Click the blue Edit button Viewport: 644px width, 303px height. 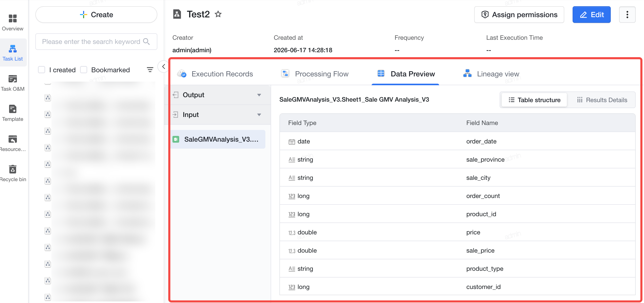point(592,15)
